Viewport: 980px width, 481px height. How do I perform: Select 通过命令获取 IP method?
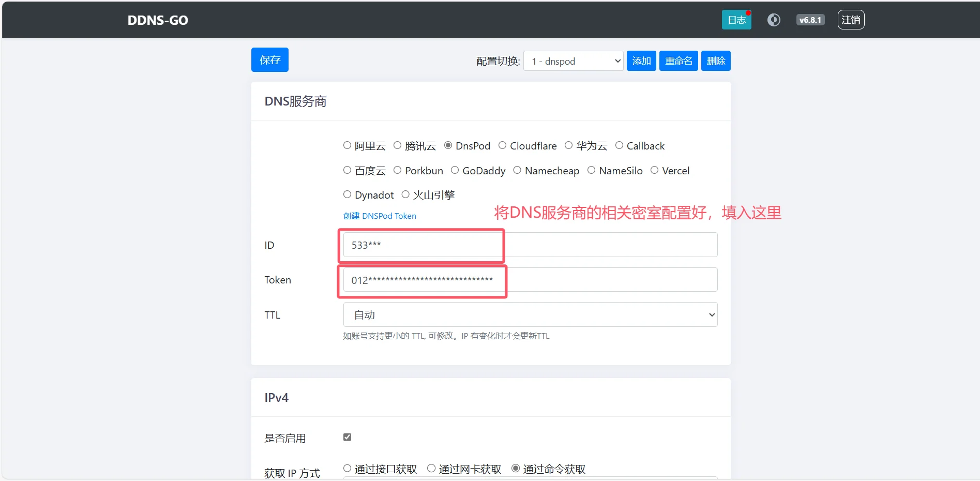pos(516,468)
